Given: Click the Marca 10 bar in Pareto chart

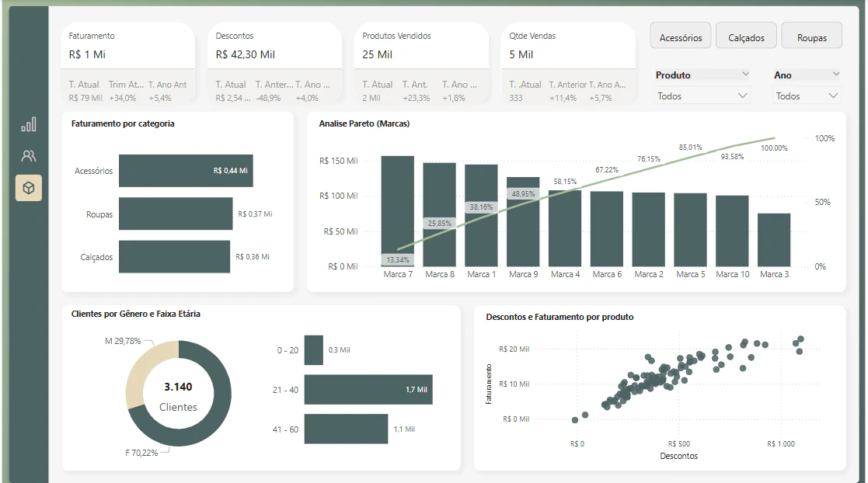Looking at the screenshot, I should coord(732,231).
